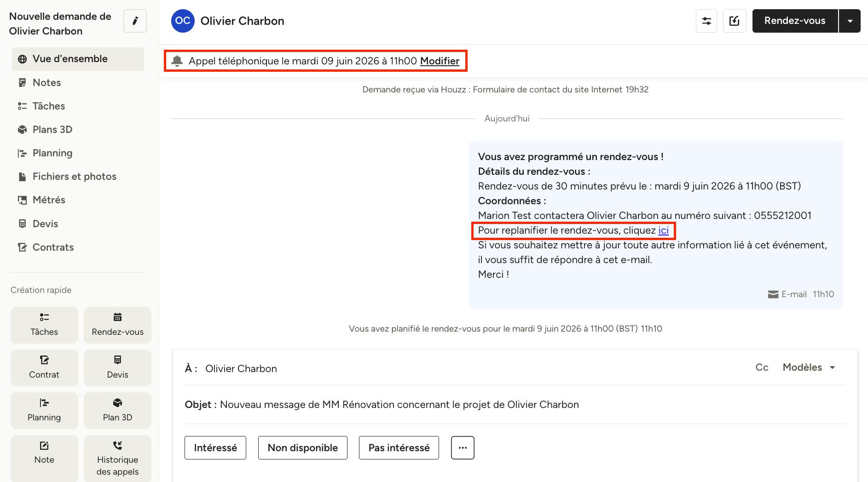Image resolution: width=868 pixels, height=482 pixels.
Task: Click the bell reminder icon
Action: click(x=177, y=61)
